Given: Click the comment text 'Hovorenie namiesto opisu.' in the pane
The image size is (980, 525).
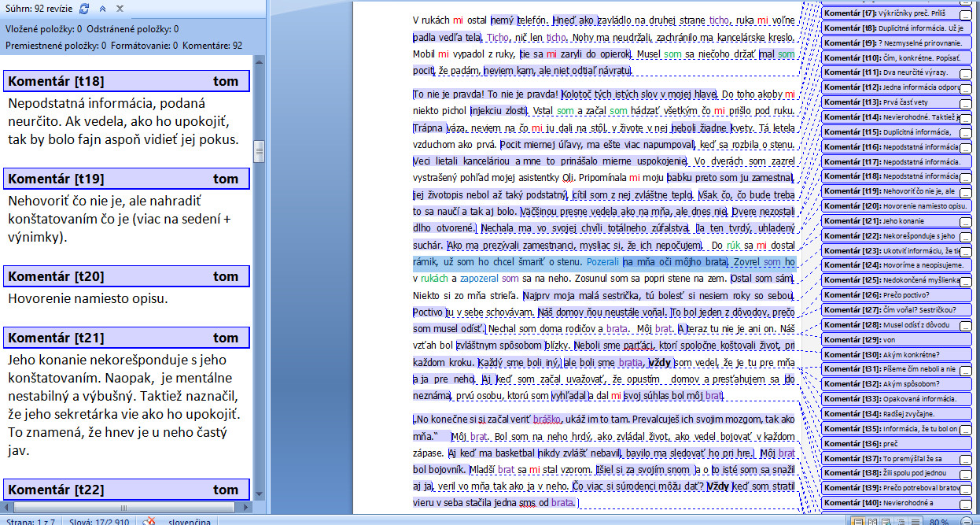Looking at the screenshot, I should 87,299.
